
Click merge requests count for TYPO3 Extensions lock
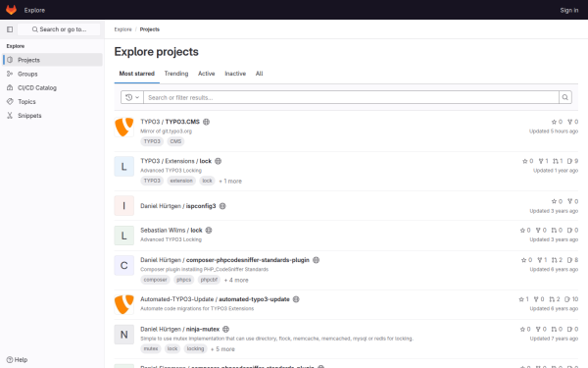click(x=558, y=161)
